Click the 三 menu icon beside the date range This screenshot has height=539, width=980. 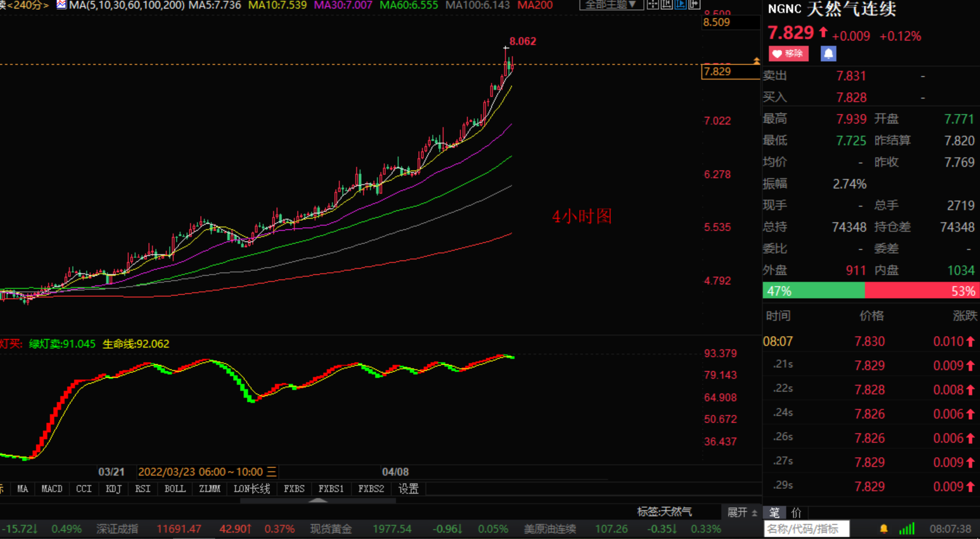pyautogui.click(x=271, y=472)
